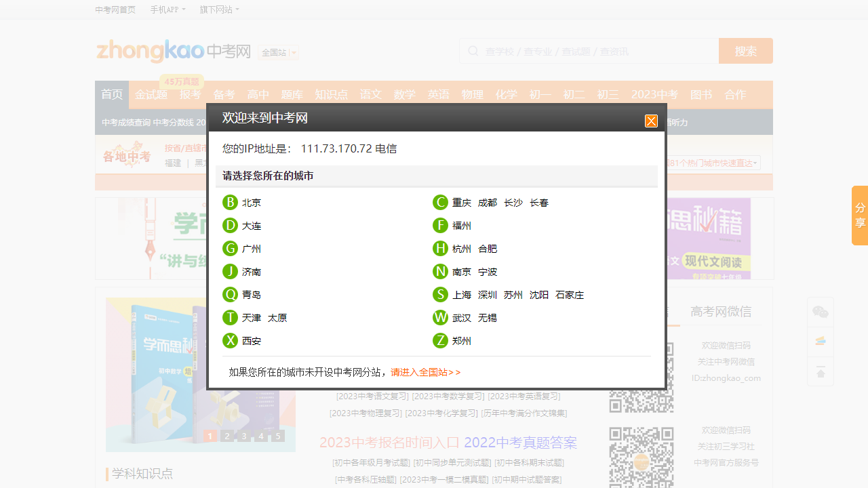Image resolution: width=868 pixels, height=488 pixels.
Task: Click the orange 分享 side tab
Action: pos(860,215)
